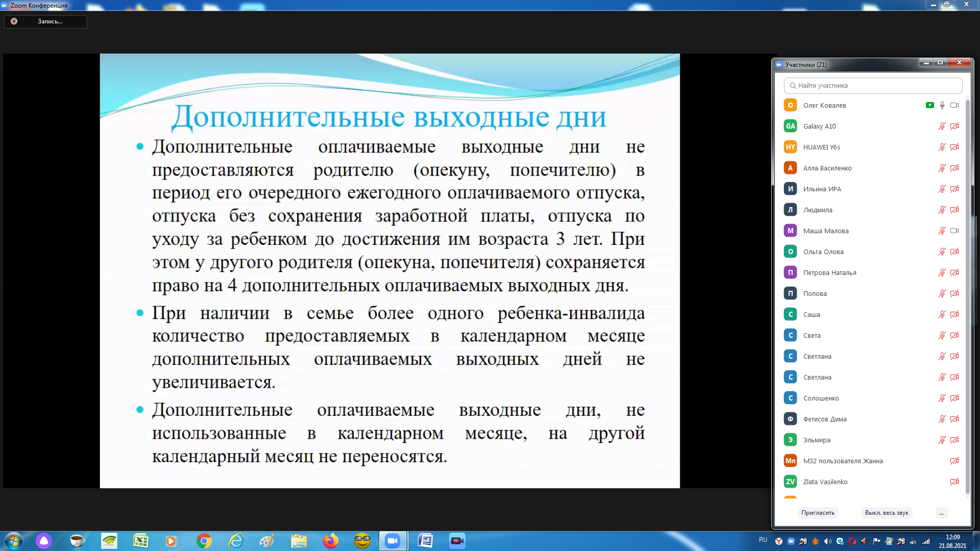Toggle mute for participant Маша Малова
The height and width of the screenshot is (551, 980).
coord(942,231)
